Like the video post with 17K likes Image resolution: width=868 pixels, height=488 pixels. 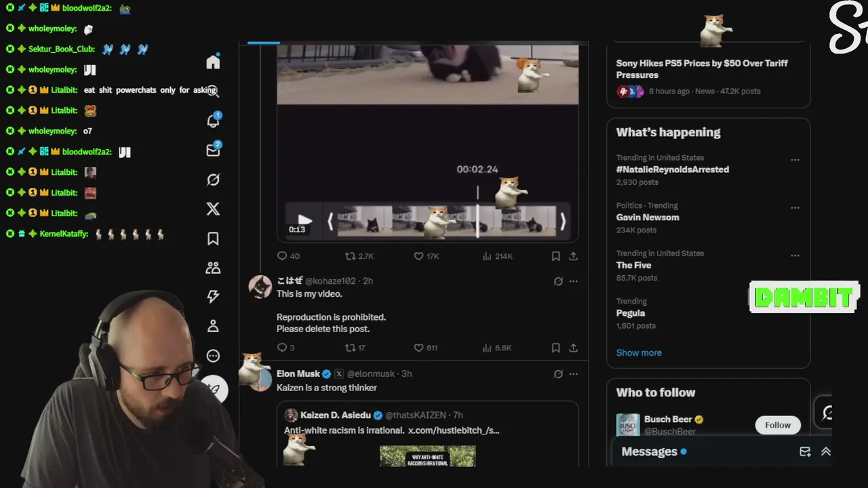tap(427, 256)
